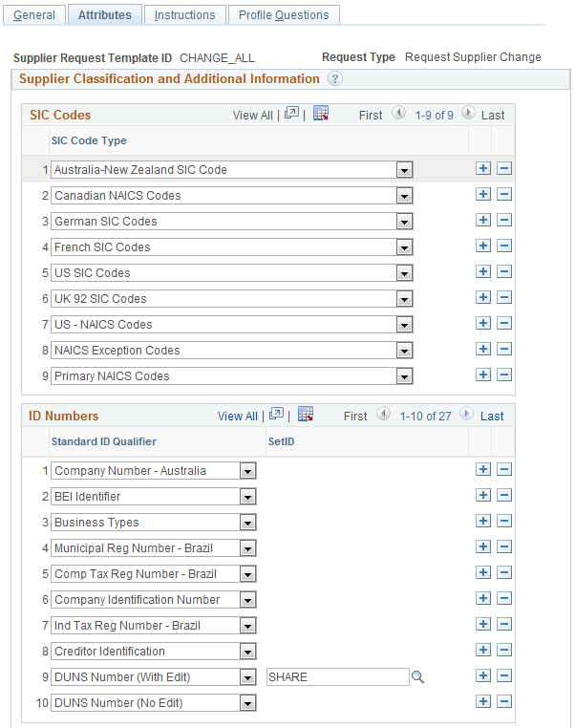Add row after French SIC Codes
The height and width of the screenshot is (728, 575).
(483, 246)
